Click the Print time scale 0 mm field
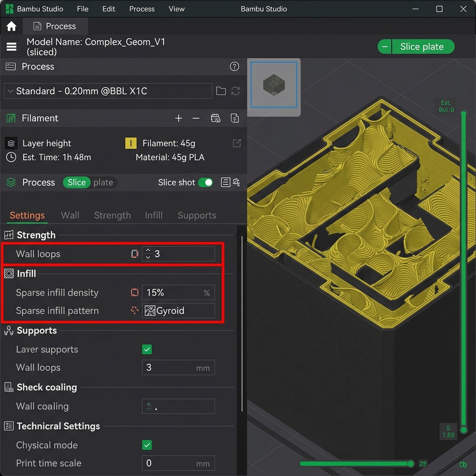 178,463
